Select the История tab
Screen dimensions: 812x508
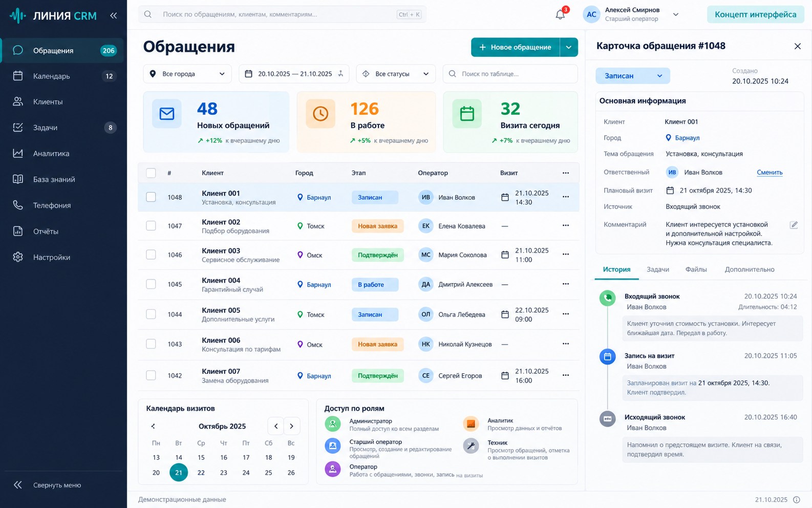[616, 269]
